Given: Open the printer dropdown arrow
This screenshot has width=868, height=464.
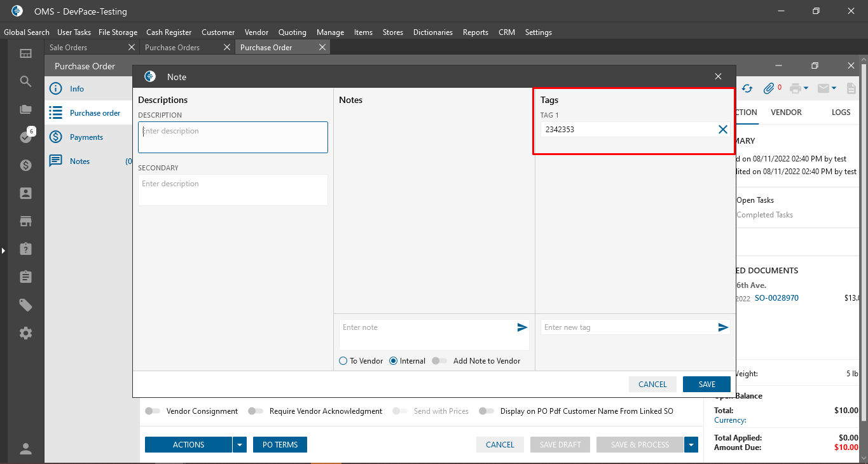Looking at the screenshot, I should (806, 88).
